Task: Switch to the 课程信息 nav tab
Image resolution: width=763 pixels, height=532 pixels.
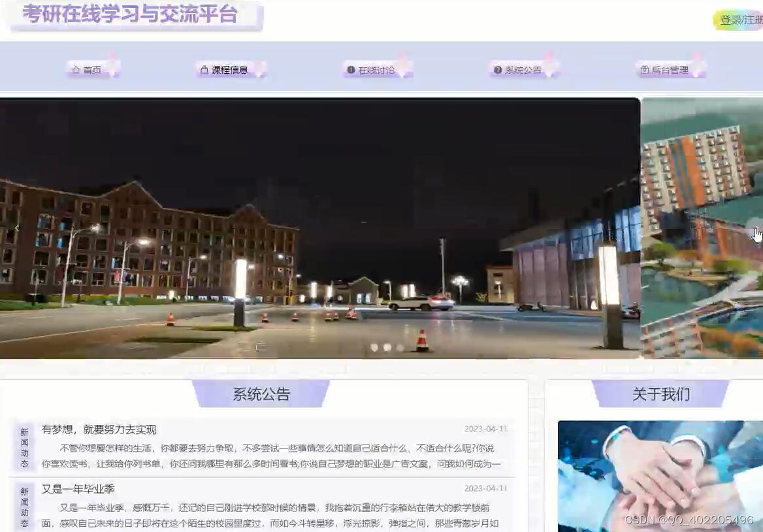Action: coord(229,69)
